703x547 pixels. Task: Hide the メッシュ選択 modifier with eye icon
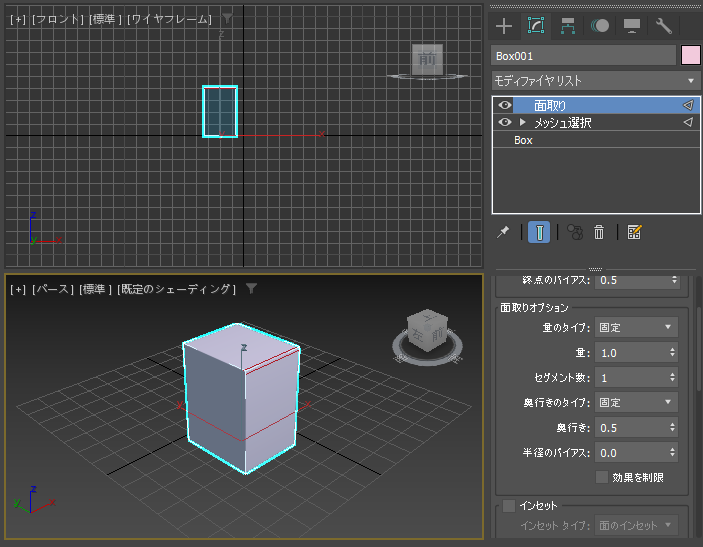[505, 122]
